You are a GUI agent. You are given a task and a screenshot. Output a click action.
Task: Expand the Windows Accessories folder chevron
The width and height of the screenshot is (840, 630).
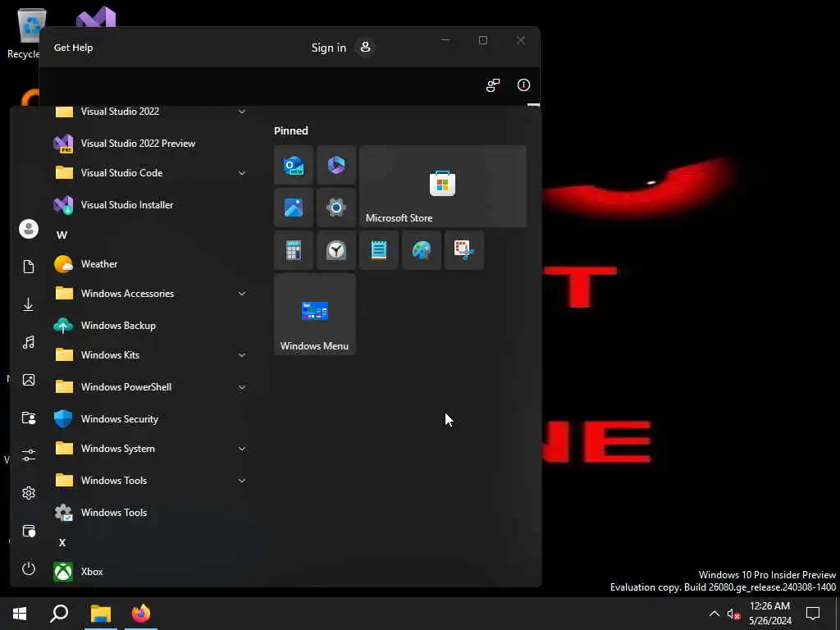(242, 294)
